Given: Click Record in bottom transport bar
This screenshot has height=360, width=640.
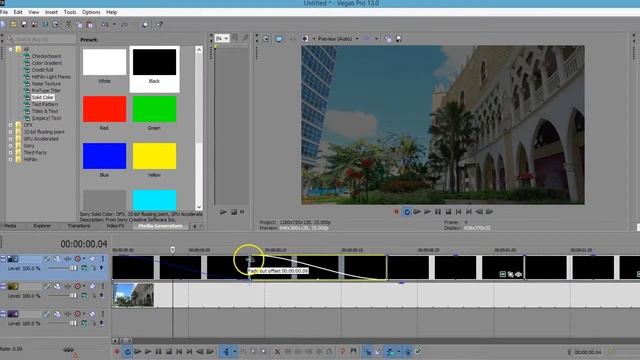Looking at the screenshot, I should coord(117,351).
